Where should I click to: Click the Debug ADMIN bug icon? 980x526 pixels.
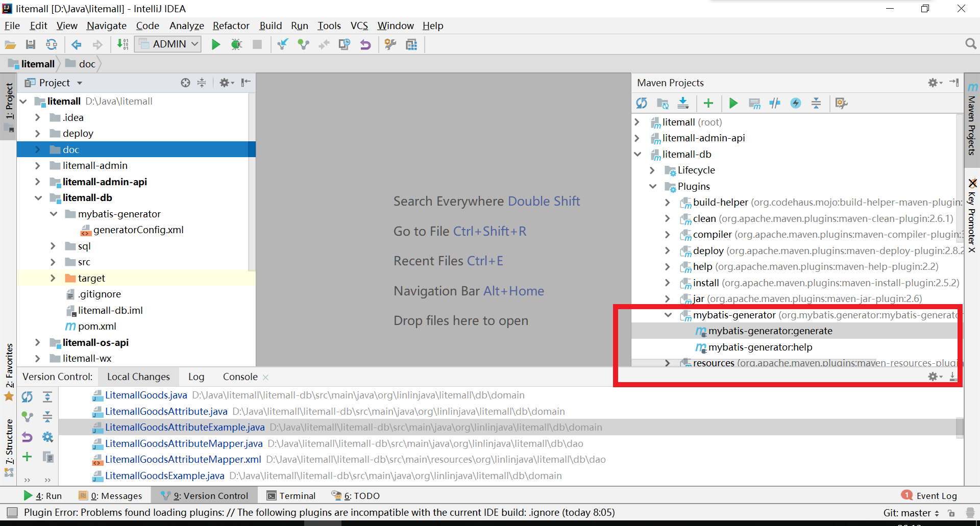[236, 45]
